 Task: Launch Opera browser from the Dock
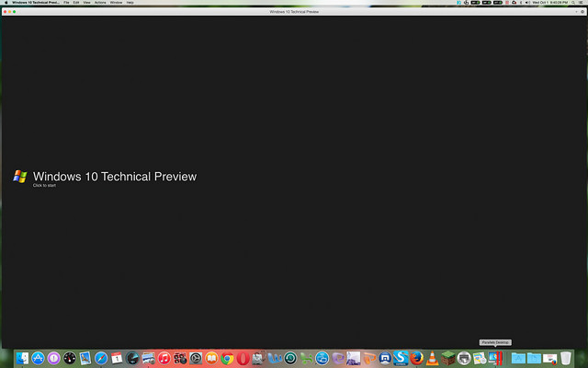point(243,358)
